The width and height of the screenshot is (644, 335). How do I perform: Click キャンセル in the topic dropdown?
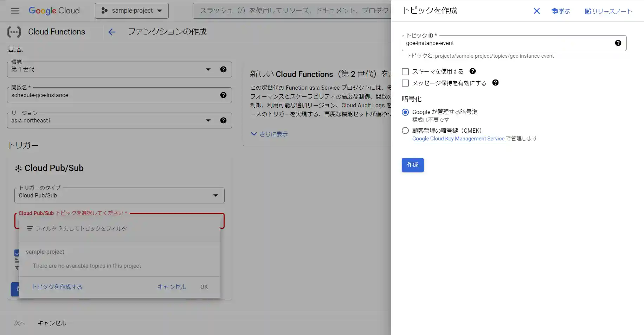pyautogui.click(x=172, y=287)
